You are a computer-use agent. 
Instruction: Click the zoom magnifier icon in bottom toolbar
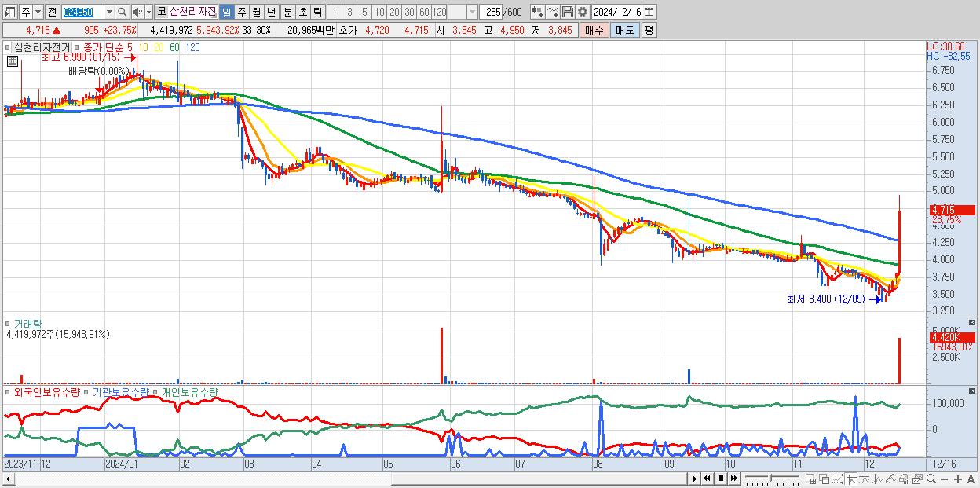(x=931, y=479)
